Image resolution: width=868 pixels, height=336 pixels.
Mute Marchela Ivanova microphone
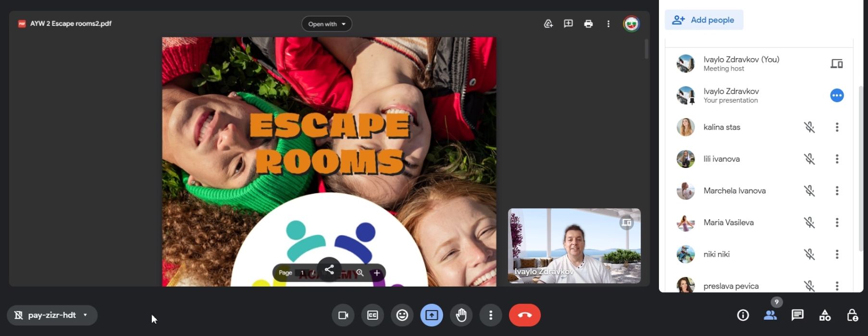click(x=809, y=191)
